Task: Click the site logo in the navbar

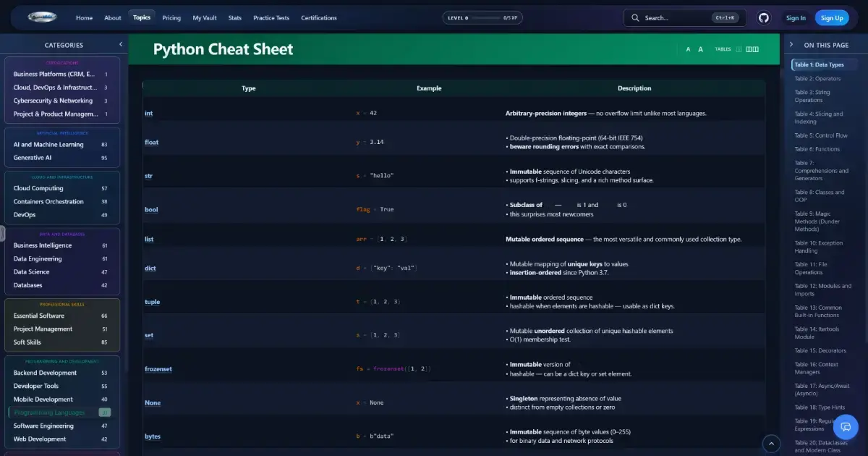Action: tap(43, 17)
